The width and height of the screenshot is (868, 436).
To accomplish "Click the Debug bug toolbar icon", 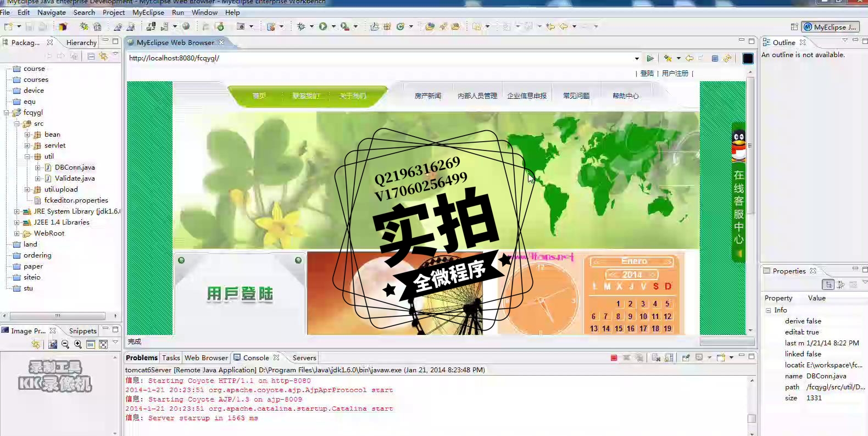I will 301,26.
